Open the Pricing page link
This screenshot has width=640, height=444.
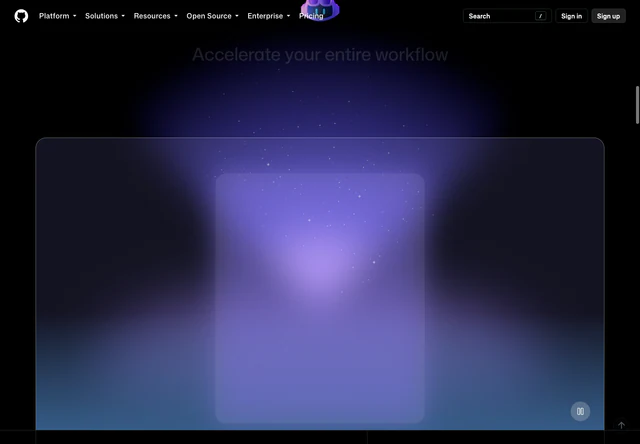pos(311,16)
